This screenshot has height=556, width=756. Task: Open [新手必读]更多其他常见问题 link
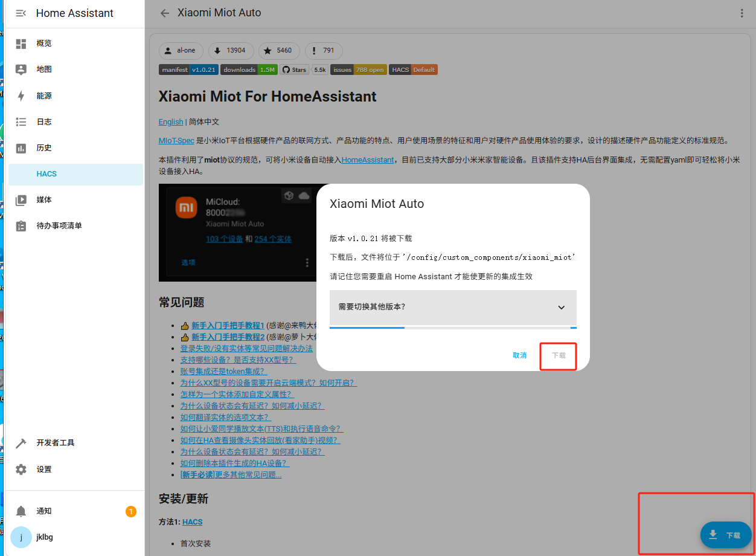tap(231, 475)
